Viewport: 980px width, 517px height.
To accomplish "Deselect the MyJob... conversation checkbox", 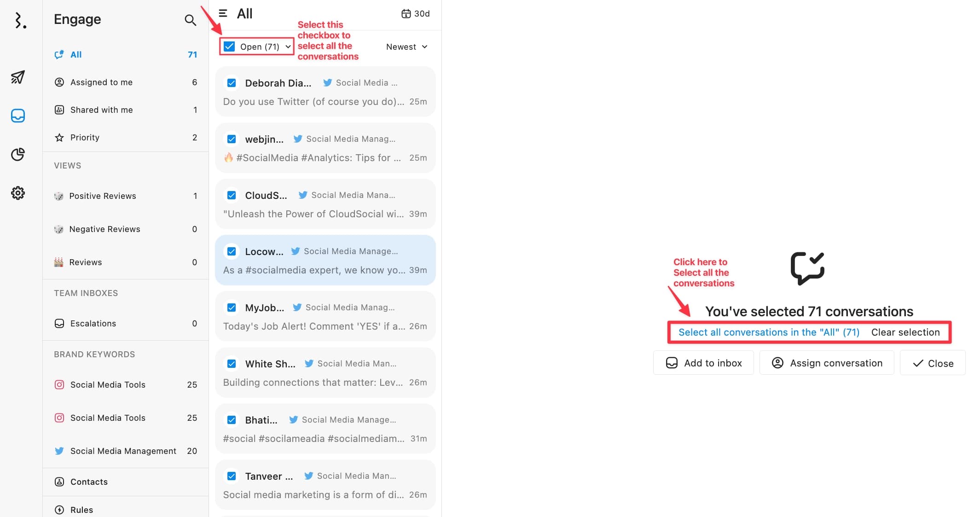I will pyautogui.click(x=232, y=308).
